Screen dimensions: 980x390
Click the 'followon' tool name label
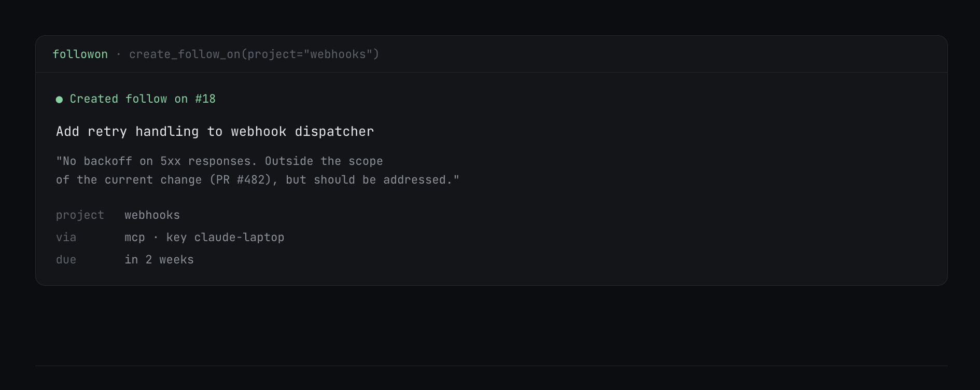click(80, 54)
